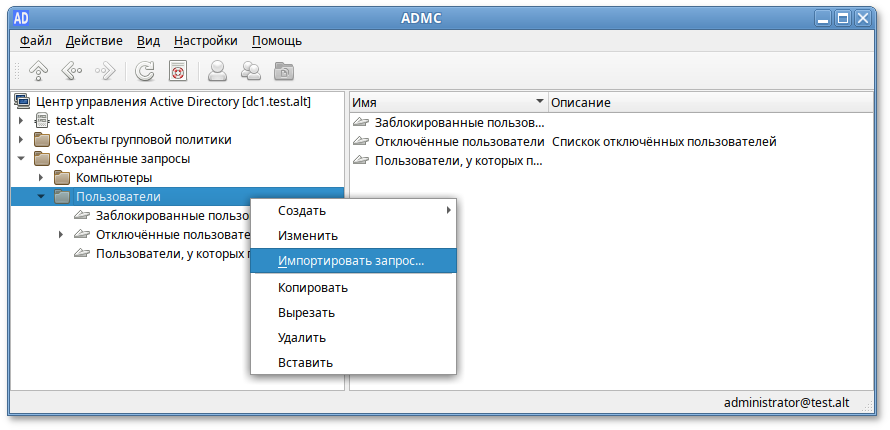Choose Удалить in context menu
Image resolution: width=890 pixels, height=430 pixels.
click(354, 338)
